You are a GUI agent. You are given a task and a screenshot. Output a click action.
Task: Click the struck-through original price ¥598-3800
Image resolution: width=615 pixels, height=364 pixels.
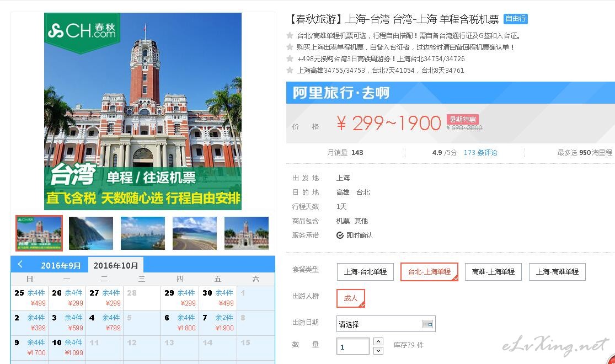[x=464, y=128]
